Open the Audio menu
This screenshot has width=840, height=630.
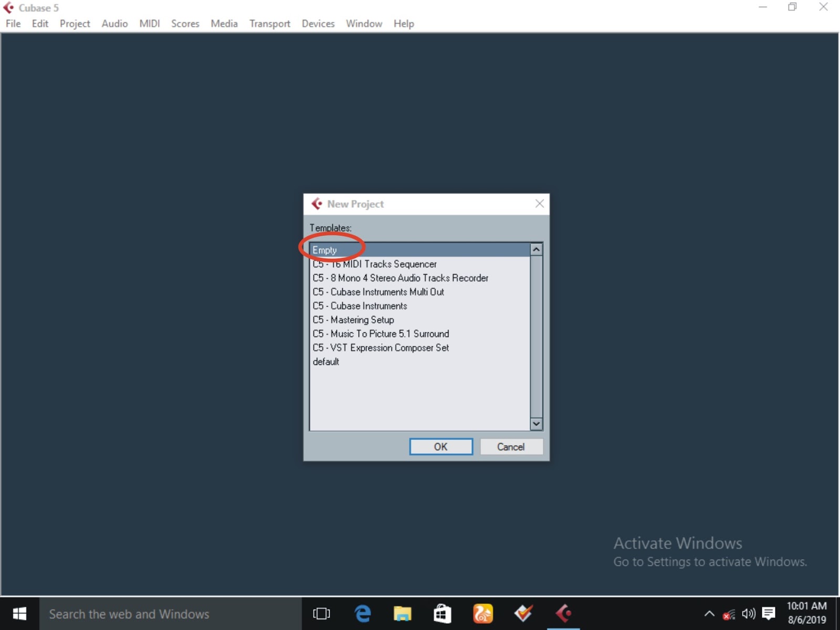coord(114,24)
